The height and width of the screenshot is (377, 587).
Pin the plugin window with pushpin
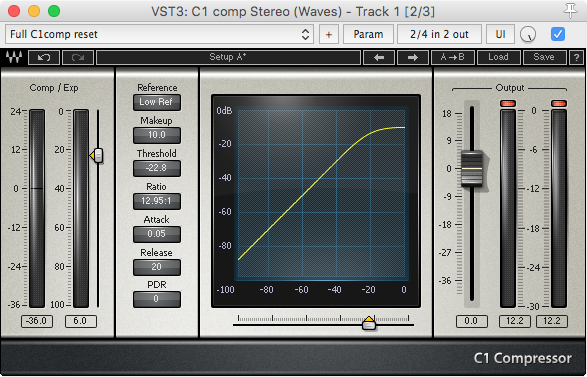point(570,11)
